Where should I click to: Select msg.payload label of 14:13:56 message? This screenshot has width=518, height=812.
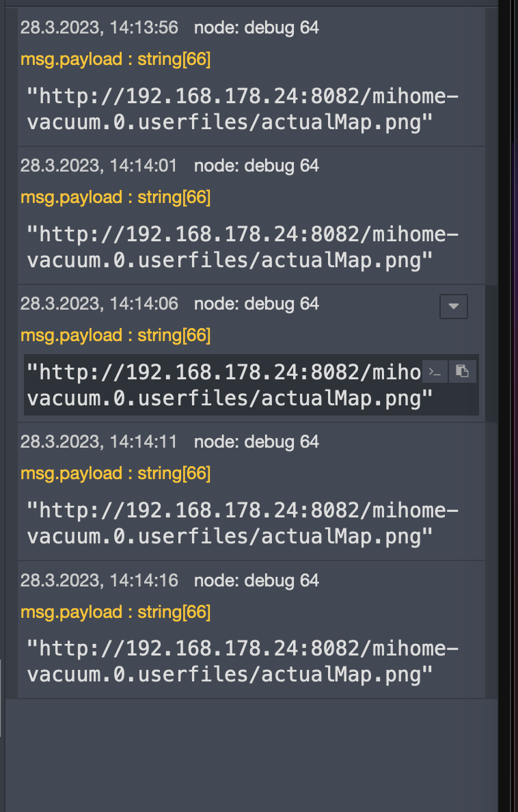tap(115, 59)
